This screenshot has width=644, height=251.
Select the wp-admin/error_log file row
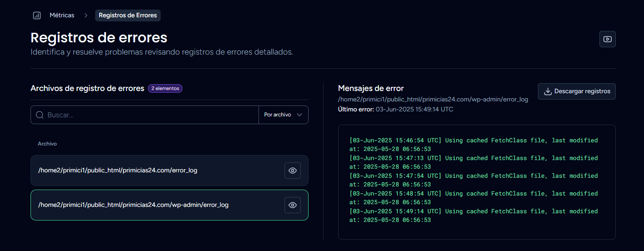[169, 205]
